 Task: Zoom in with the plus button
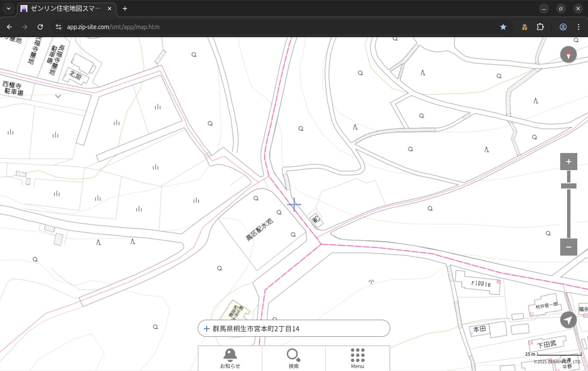[x=568, y=162]
